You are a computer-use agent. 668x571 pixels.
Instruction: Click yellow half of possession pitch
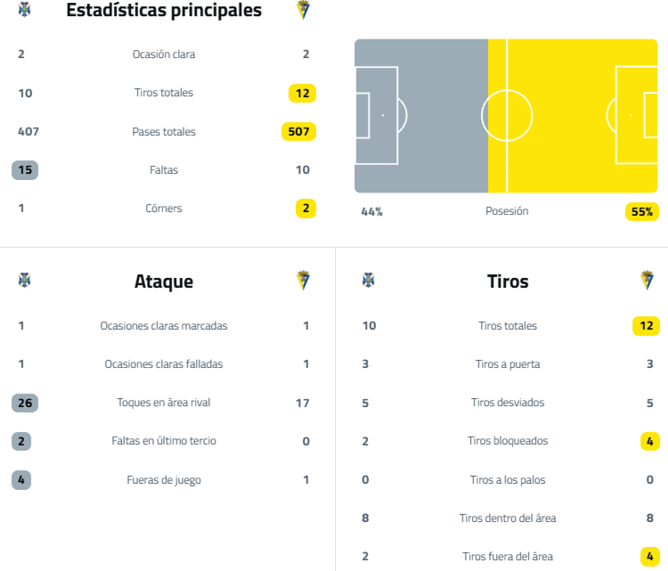(573, 116)
